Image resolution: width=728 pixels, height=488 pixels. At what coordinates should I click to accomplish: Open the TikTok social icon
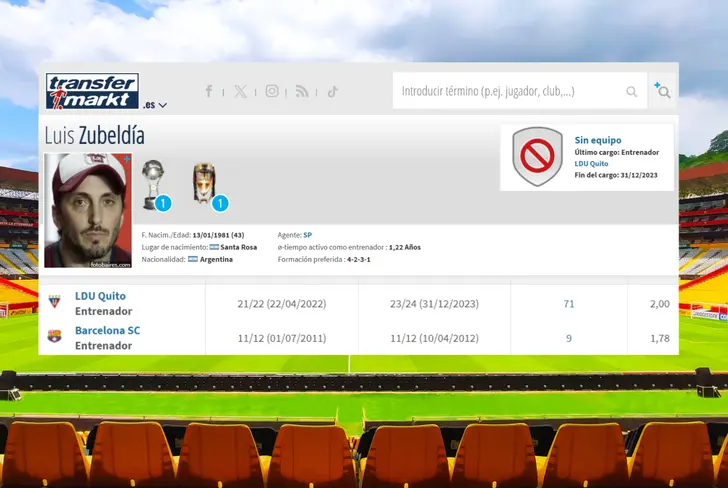click(332, 91)
